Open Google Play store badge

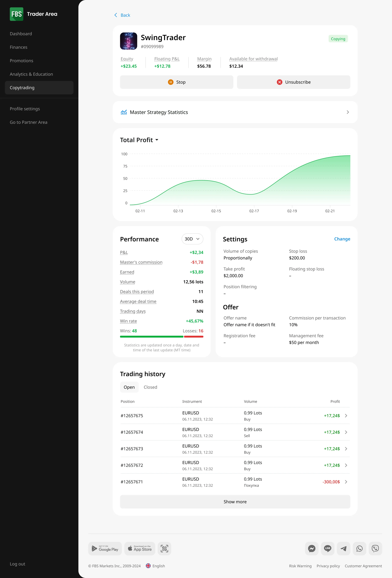[105, 548]
